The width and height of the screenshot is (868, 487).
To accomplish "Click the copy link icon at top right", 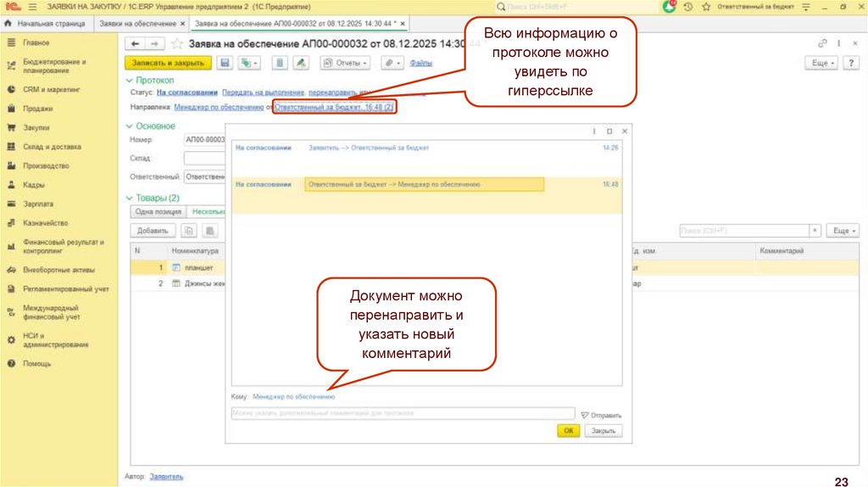I will click(x=822, y=43).
